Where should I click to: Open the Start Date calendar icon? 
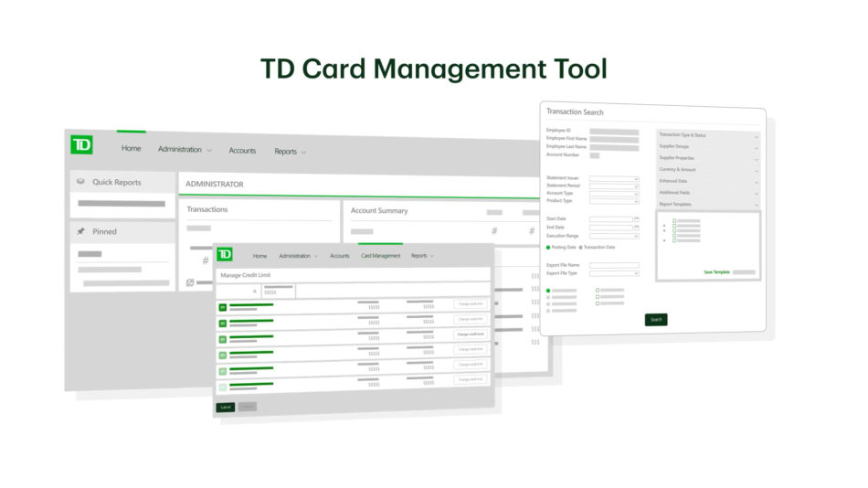click(x=637, y=219)
